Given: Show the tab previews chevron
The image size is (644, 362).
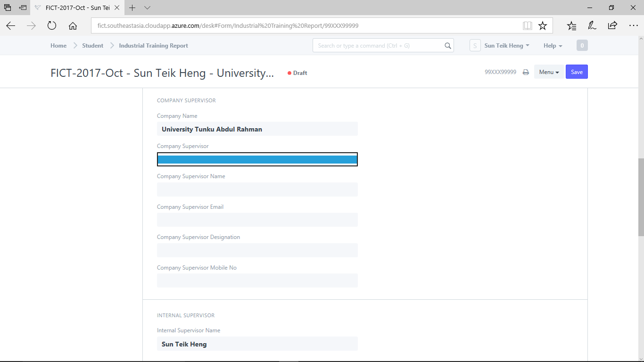Looking at the screenshot, I should tap(147, 8).
